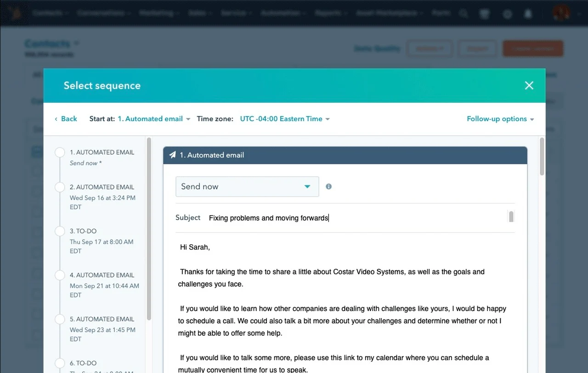Click the user avatar in the navbar
588x373 pixels.
coord(561,13)
